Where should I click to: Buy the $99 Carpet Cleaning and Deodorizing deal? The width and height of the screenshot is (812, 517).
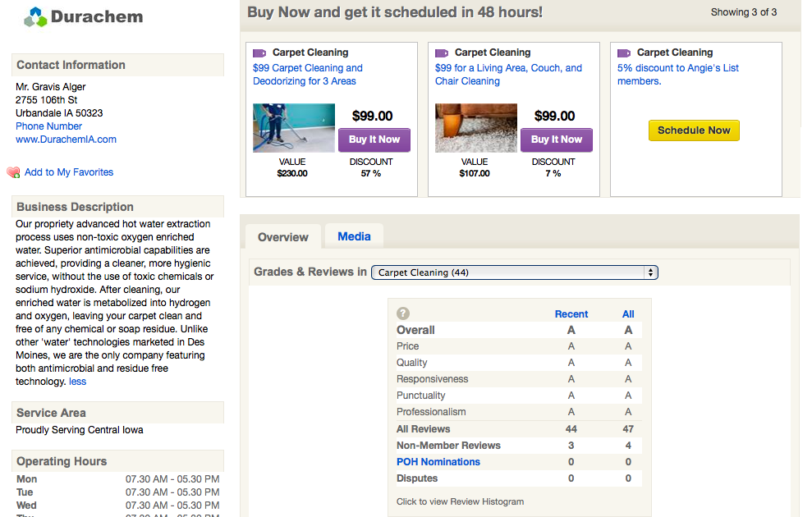point(374,140)
